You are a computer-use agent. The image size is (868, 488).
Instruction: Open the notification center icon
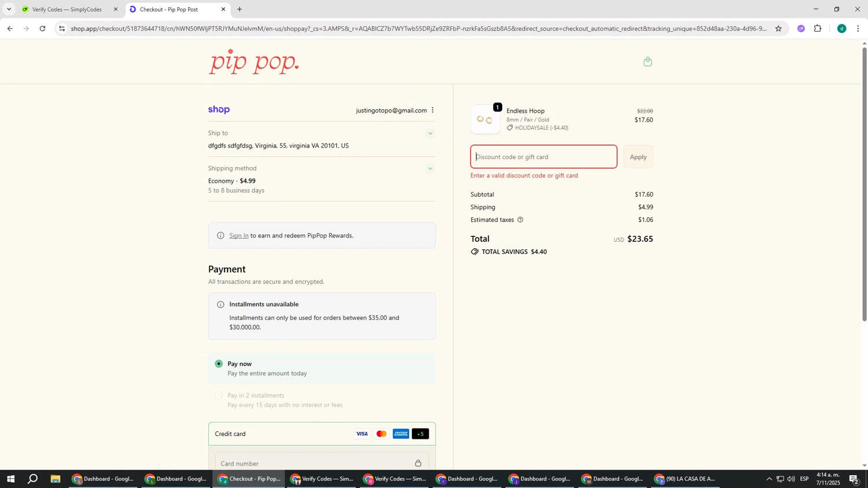click(x=854, y=479)
